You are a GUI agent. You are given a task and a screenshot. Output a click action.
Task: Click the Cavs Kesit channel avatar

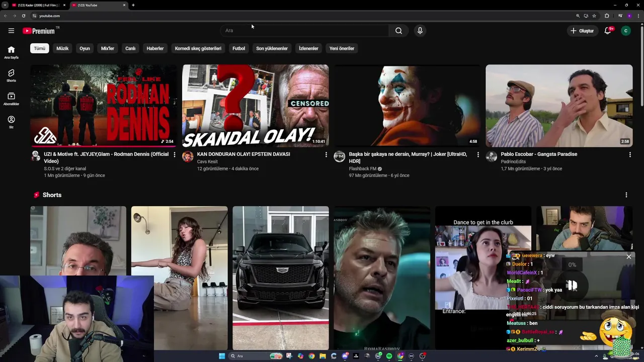[x=188, y=156]
